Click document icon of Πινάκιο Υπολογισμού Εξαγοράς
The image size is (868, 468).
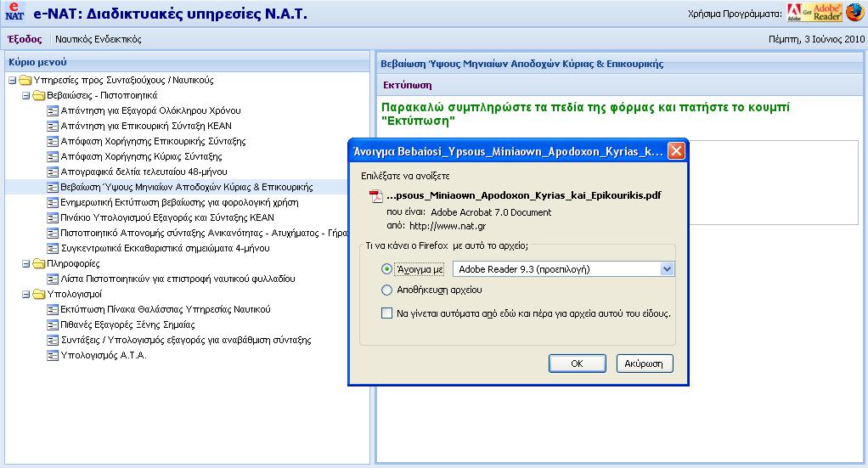53,217
